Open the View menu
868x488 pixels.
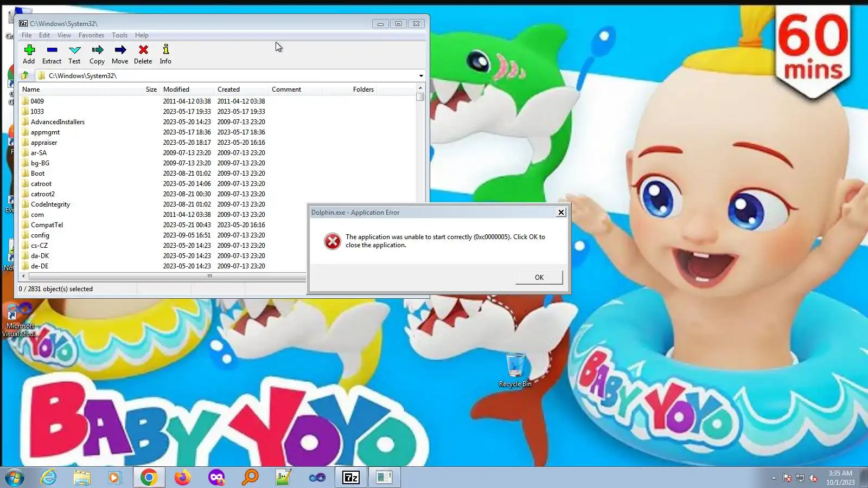point(64,35)
